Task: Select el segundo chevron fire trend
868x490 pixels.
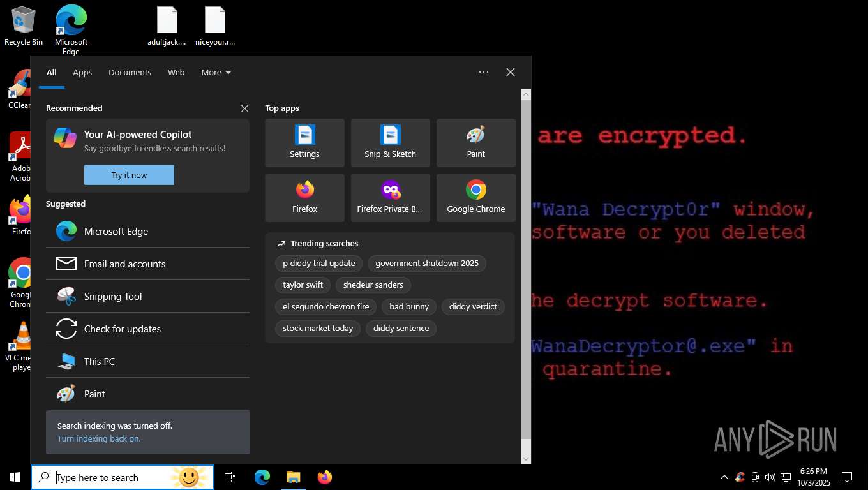Action: (x=326, y=306)
